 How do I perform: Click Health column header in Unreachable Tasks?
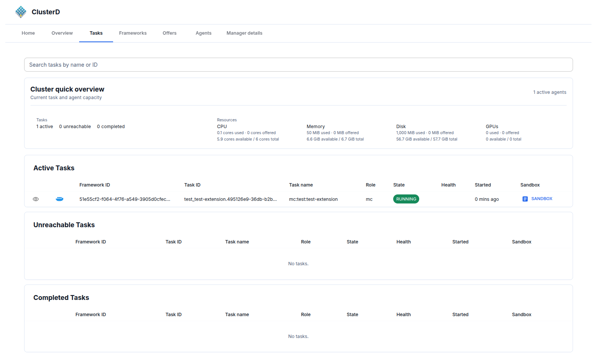pyautogui.click(x=403, y=242)
